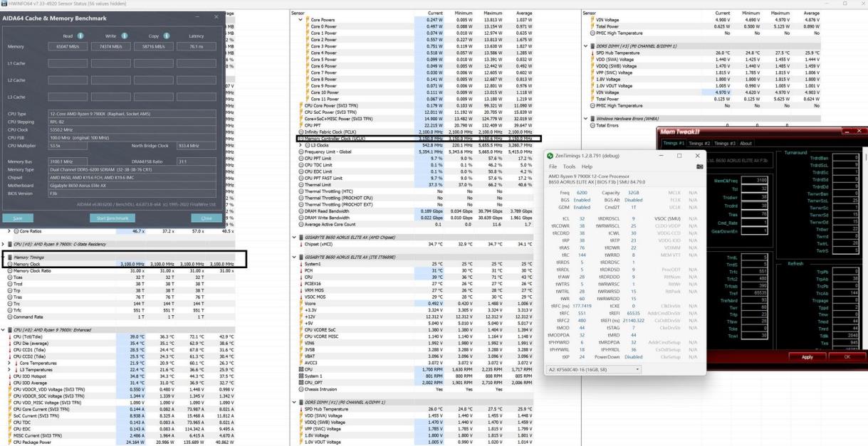Click Start Benchmark in AIDA64

point(112,218)
